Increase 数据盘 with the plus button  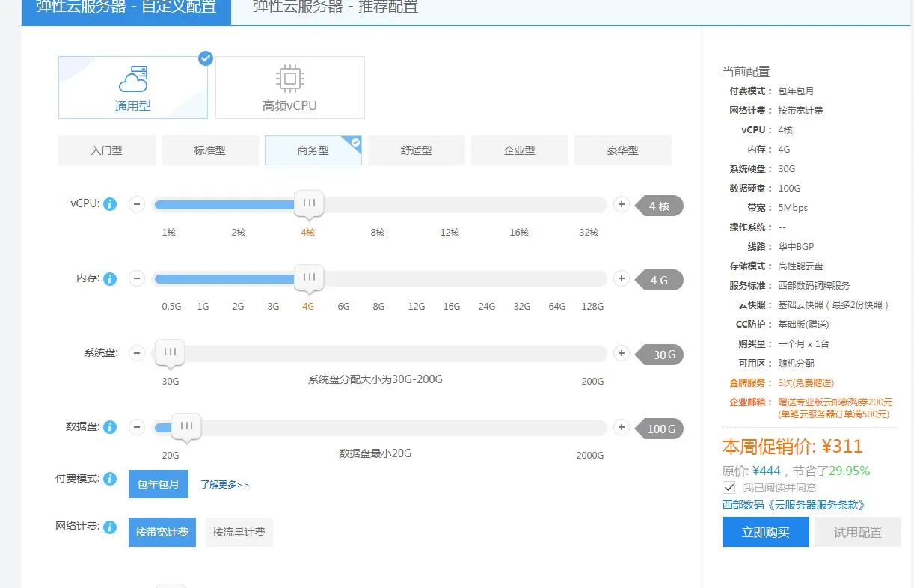click(x=621, y=427)
